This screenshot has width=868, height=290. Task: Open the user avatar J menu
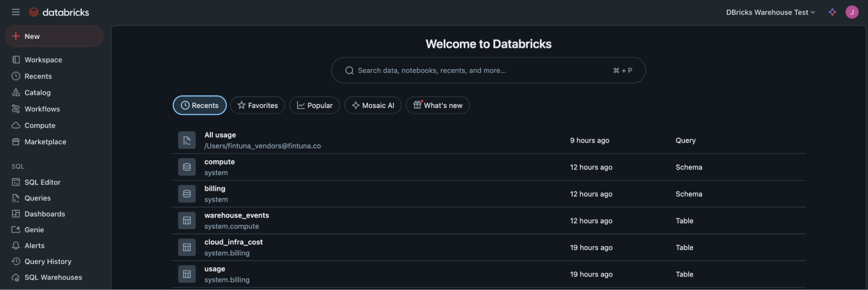852,12
